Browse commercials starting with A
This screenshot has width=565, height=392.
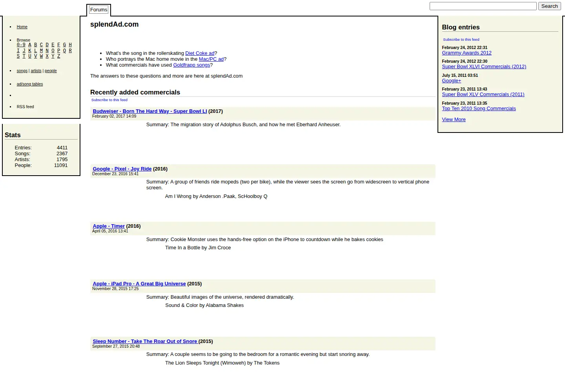point(30,45)
